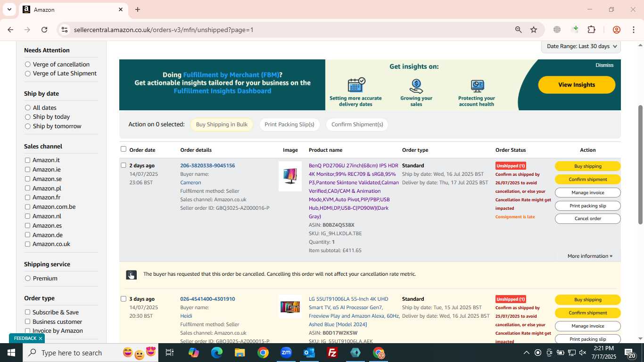Open Outlook from taskbar

309,353
